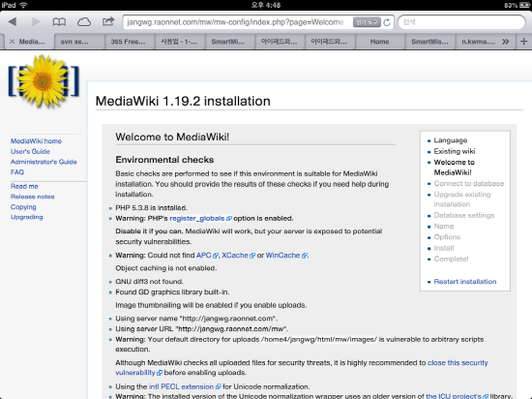Show more tabs with double chevron

(x=506, y=42)
